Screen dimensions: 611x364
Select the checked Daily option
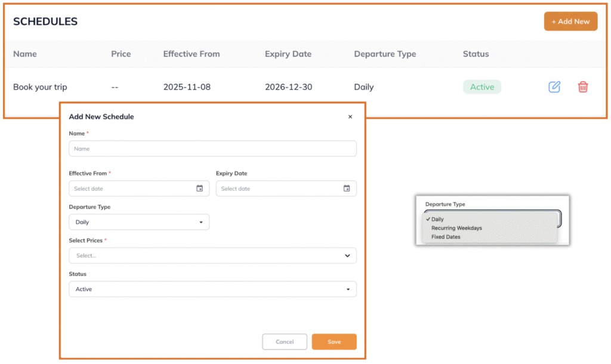tap(437, 219)
